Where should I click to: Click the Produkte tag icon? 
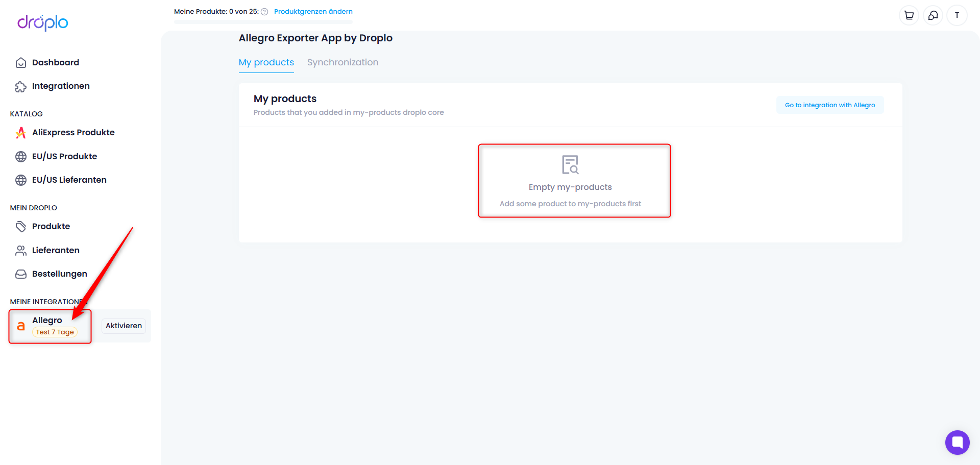click(x=21, y=227)
